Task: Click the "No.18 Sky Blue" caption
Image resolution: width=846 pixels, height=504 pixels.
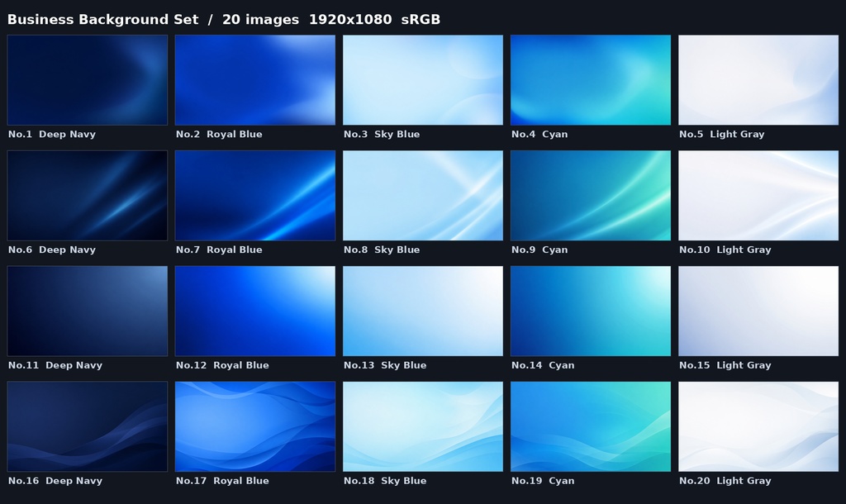Action: point(385,481)
